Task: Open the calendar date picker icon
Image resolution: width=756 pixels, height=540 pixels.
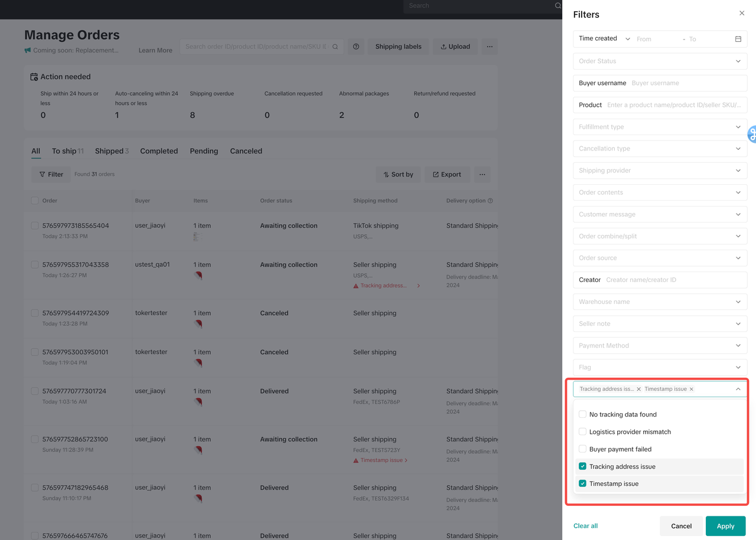Action: (x=738, y=39)
